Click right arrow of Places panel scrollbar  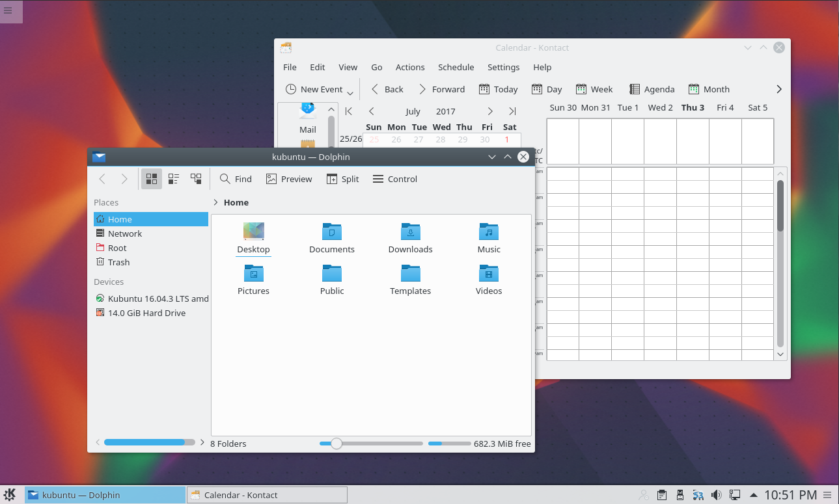click(x=202, y=442)
